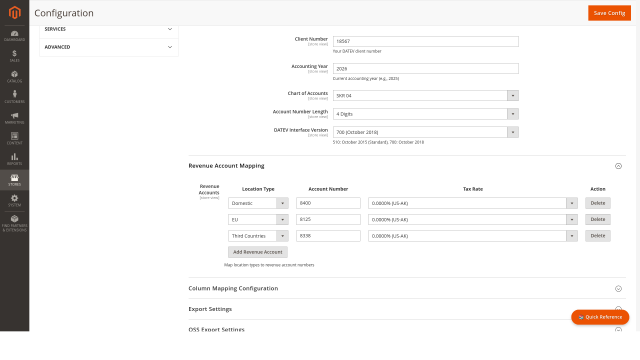Image resolution: width=640 pixels, height=360 pixels.
Task: Open the DATEV Interface Version dropdown
Action: (426, 132)
